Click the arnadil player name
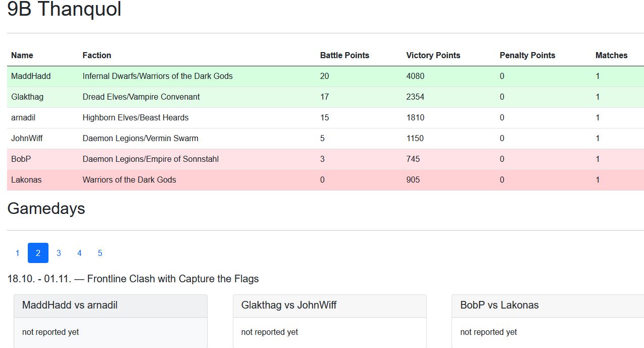 pos(23,117)
